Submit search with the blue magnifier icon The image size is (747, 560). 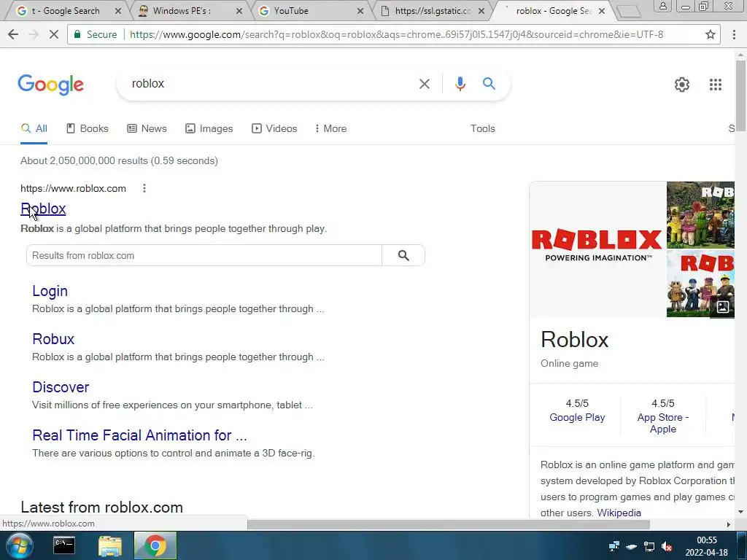click(x=489, y=84)
